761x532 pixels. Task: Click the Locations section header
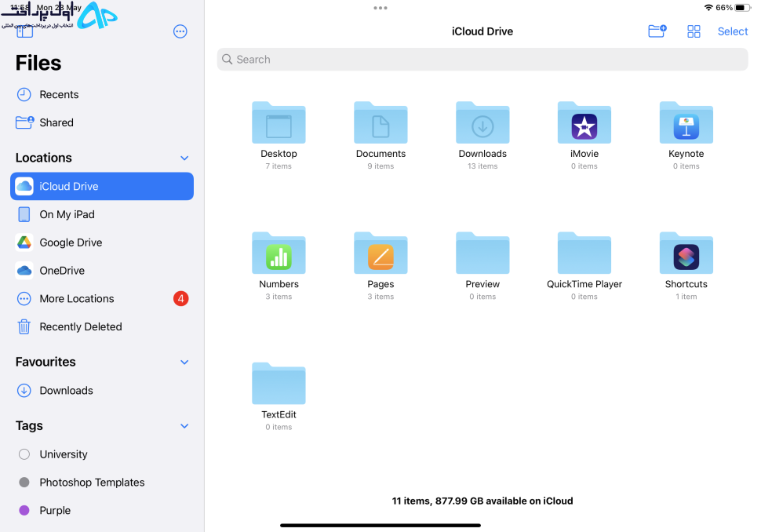click(44, 159)
